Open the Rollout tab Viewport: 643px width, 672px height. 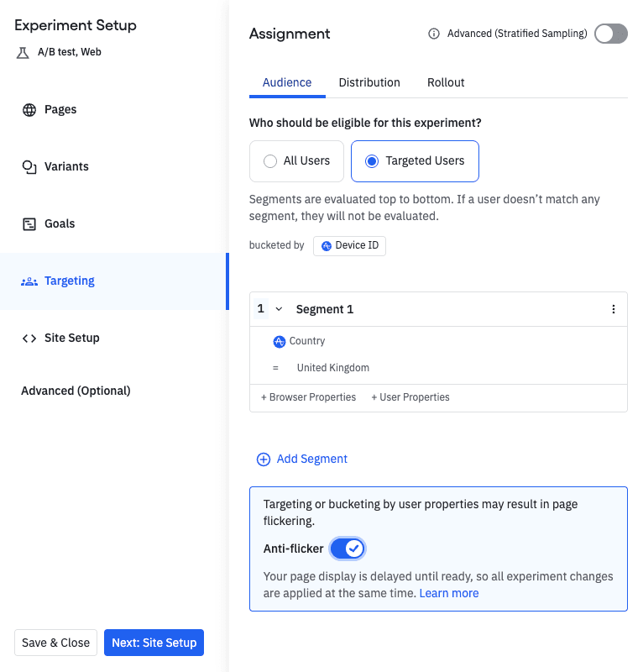pyautogui.click(x=446, y=82)
